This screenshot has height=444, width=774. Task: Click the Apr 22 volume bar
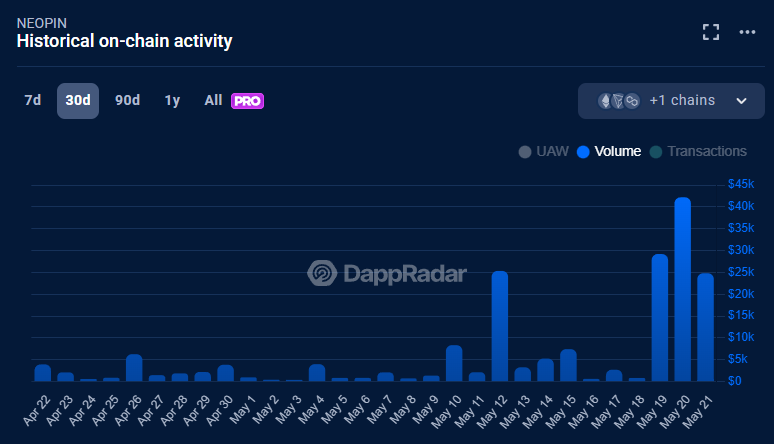tap(43, 373)
